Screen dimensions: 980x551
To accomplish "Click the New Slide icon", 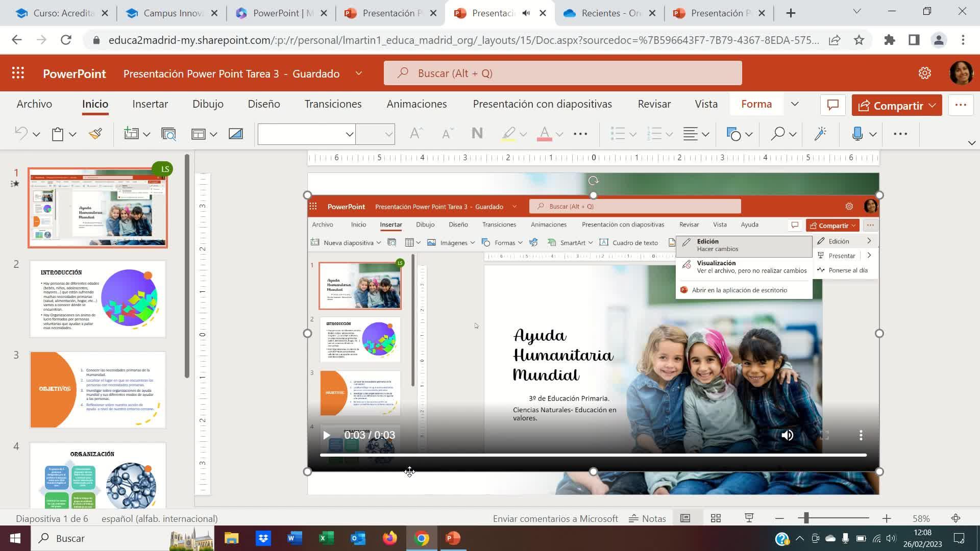I will (x=131, y=134).
